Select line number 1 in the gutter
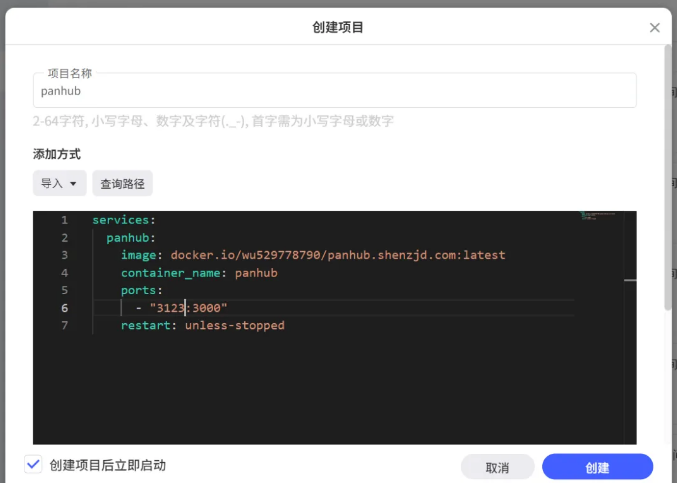Viewport: 677px width, 483px height. coord(64,220)
